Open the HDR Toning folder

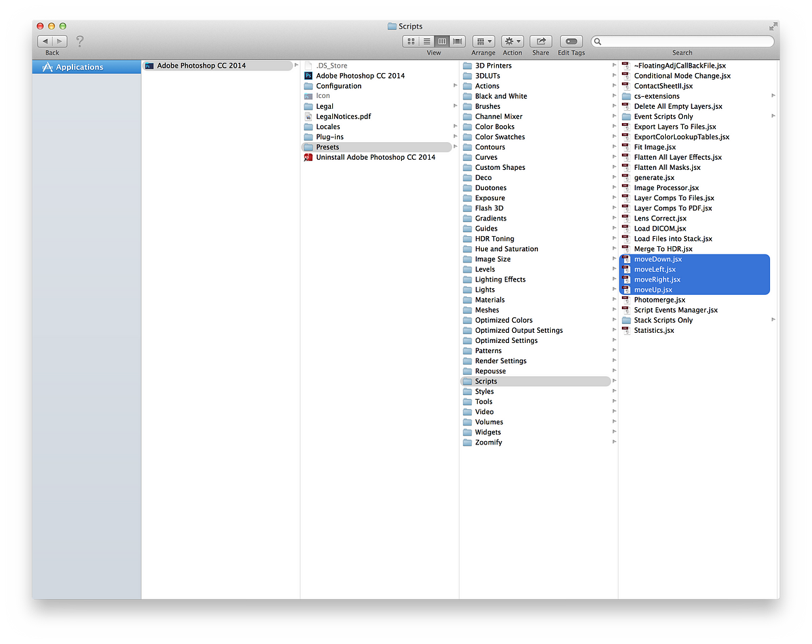point(495,239)
